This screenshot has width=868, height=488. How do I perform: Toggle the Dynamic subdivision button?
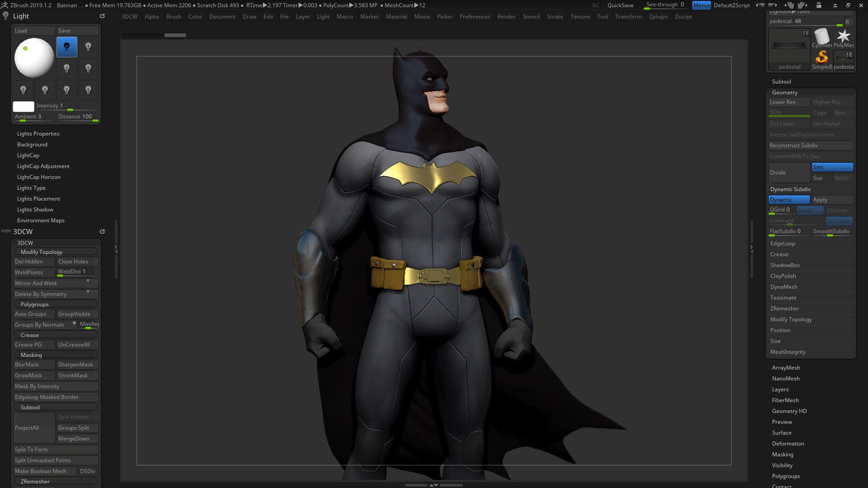[x=789, y=200]
